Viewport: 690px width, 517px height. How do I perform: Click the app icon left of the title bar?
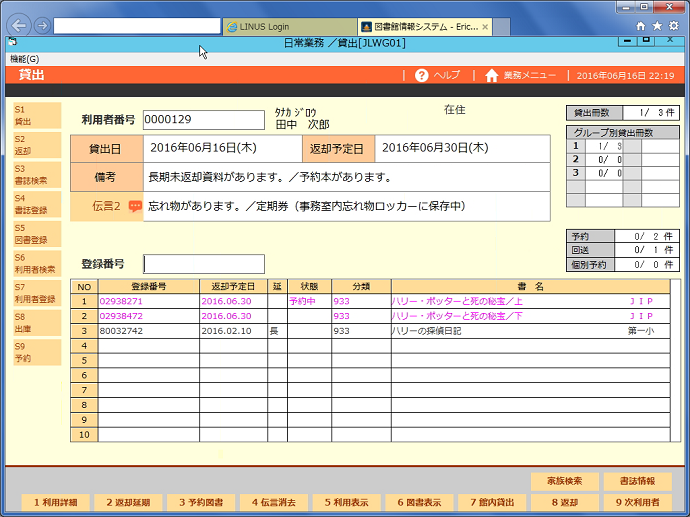coord(13,42)
